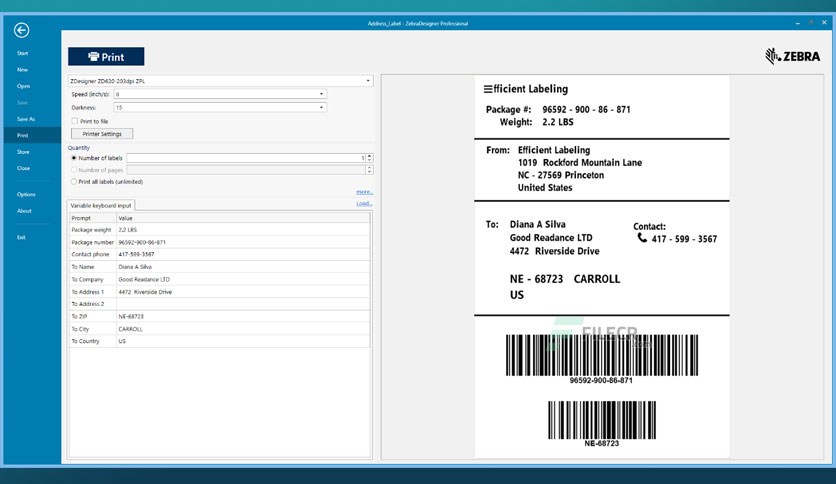Click the Package weight value 2.2 LBS
This screenshot has width=836, height=484.
click(x=243, y=230)
